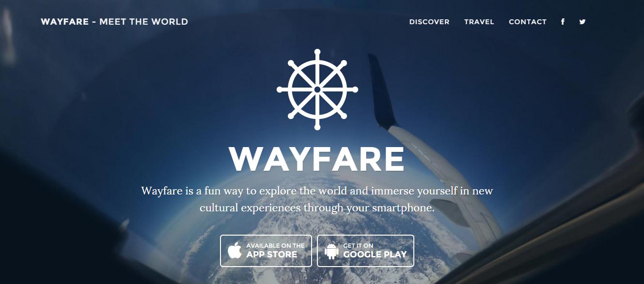
Task: Click the Available on the App Store button
Action: point(266,251)
